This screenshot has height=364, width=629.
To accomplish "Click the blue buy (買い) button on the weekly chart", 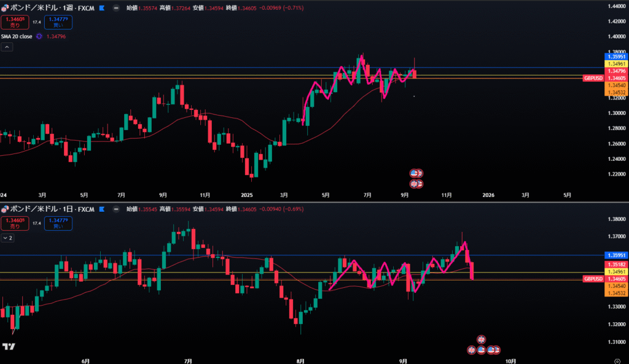I will [58, 22].
